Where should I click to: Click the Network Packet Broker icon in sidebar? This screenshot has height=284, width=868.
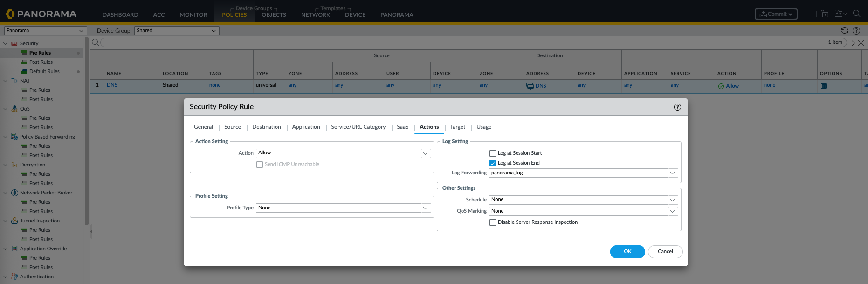(14, 193)
